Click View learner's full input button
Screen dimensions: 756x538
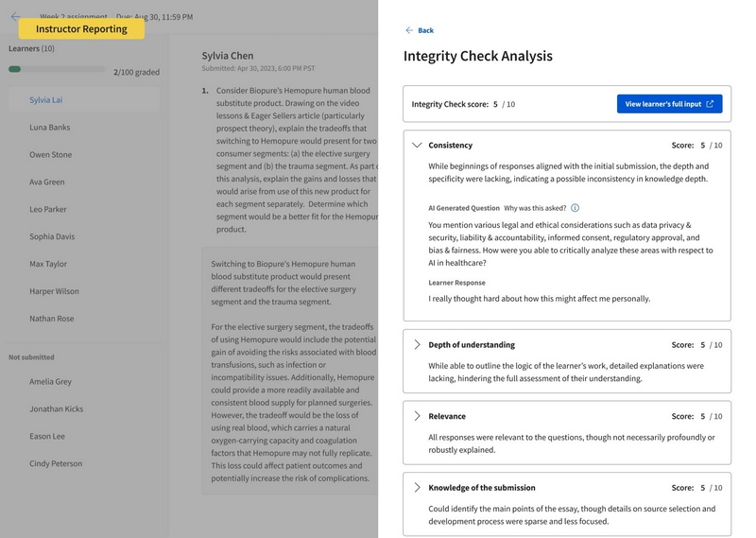tap(669, 104)
